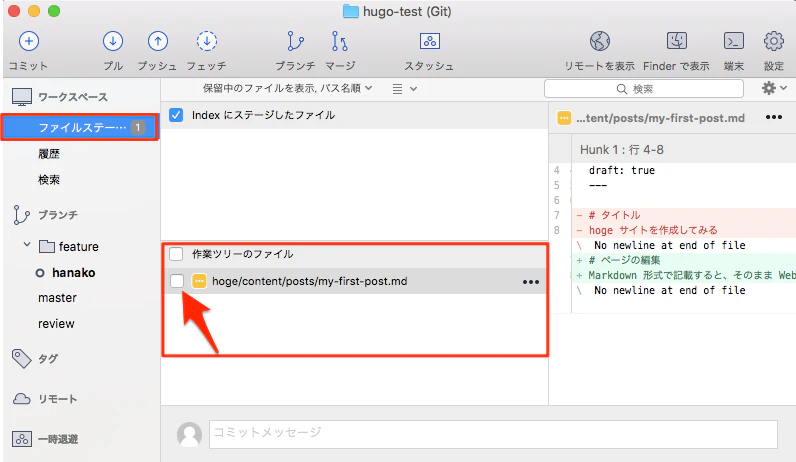The height and width of the screenshot is (462, 796).
Task: Collapse the feature branch folder chevron
Action: pos(27,245)
